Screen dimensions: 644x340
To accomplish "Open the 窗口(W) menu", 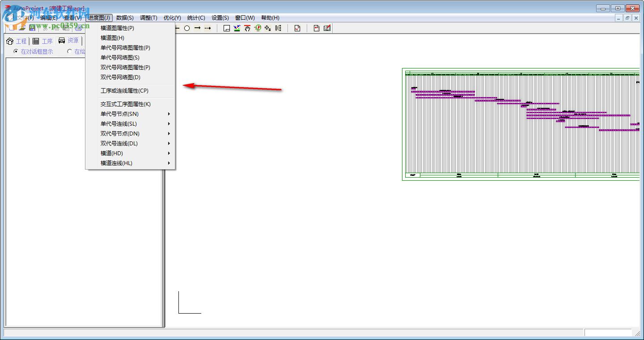I will pos(245,18).
